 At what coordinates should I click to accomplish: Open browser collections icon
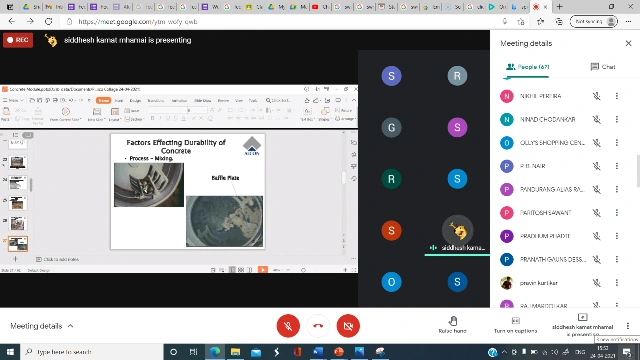[559, 21]
